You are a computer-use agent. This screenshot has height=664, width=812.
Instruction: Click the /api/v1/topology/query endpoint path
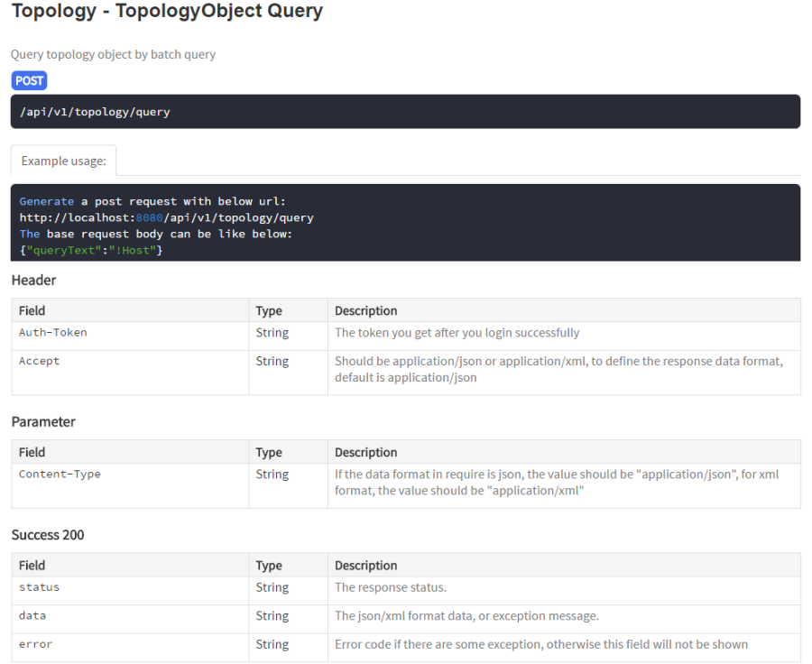(95, 112)
